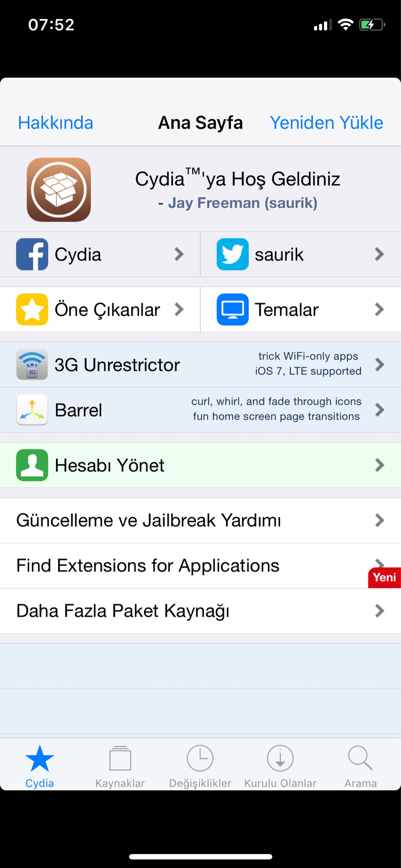
Task: Open Find Extensions for Applications
Action: coord(148,565)
